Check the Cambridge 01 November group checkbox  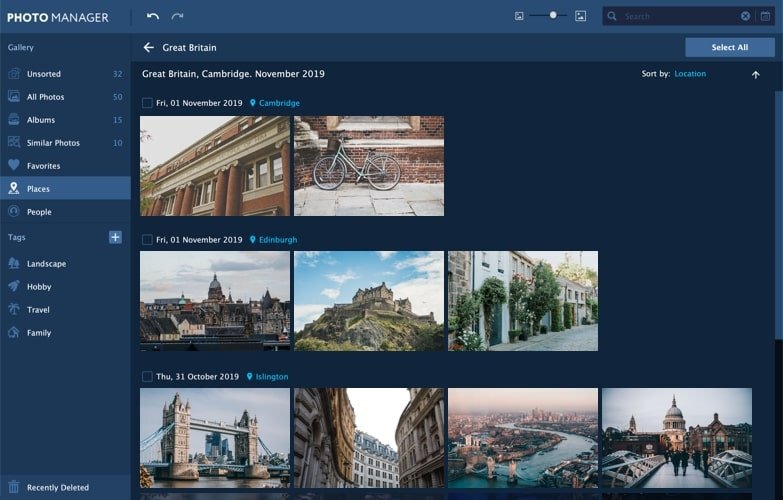point(147,103)
